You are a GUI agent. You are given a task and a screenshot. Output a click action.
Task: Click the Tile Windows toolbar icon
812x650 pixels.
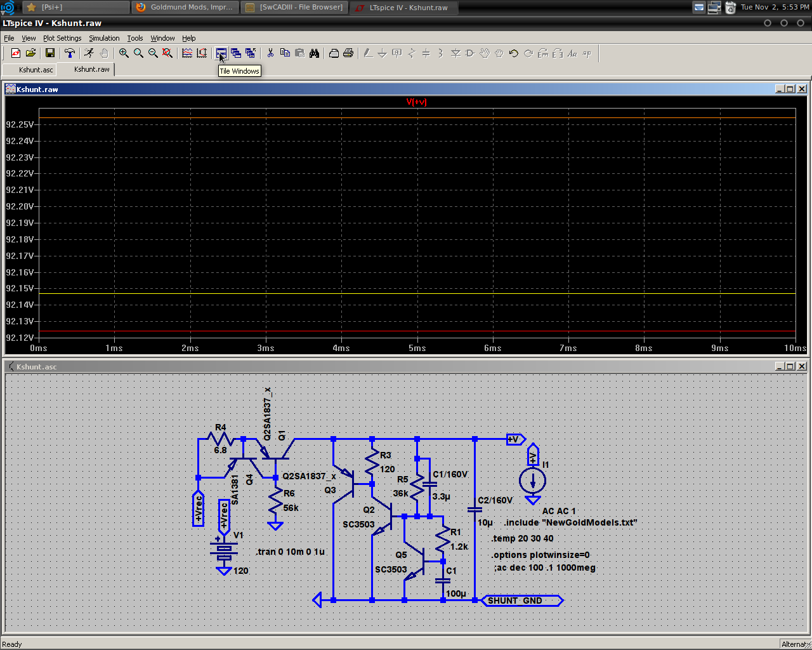(221, 53)
